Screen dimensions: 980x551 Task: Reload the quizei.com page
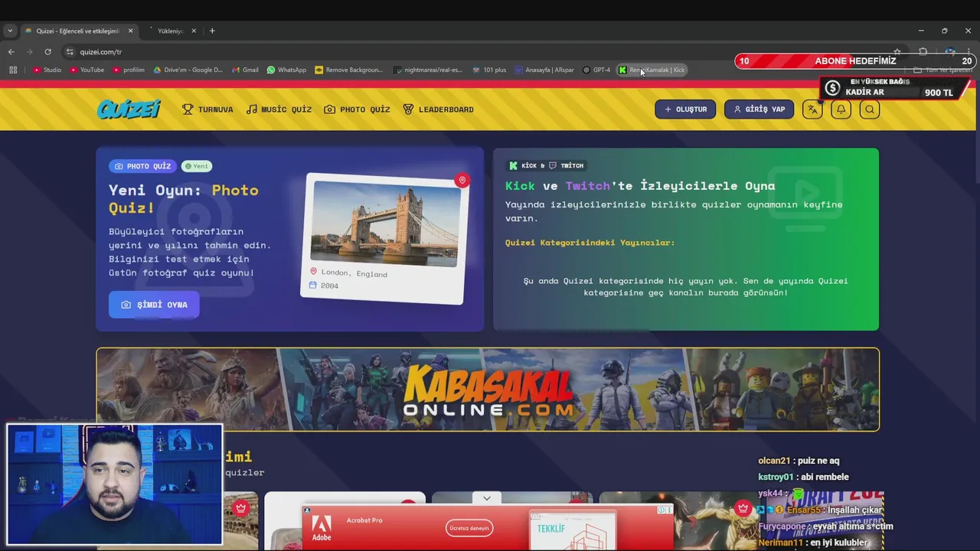coord(47,52)
